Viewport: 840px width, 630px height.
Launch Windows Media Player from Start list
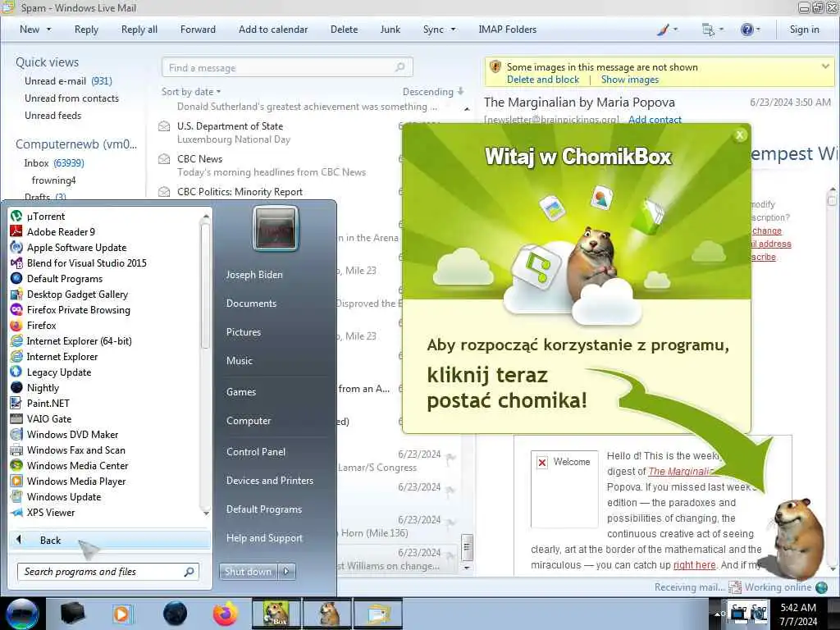[x=76, y=481]
